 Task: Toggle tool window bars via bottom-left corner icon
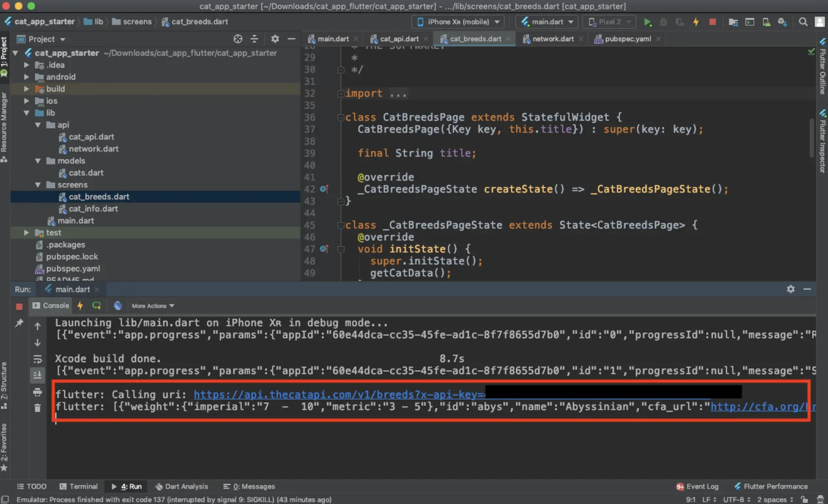[x=5, y=499]
